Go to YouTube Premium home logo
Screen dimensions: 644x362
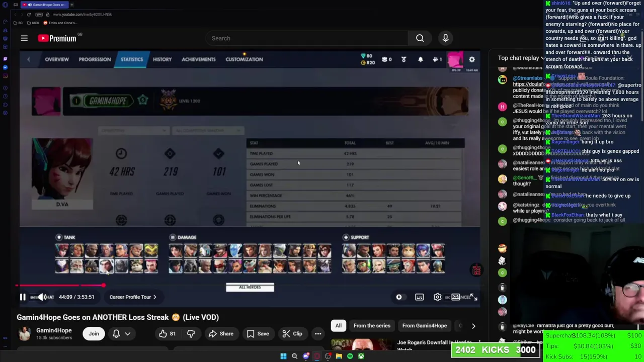coord(57,38)
